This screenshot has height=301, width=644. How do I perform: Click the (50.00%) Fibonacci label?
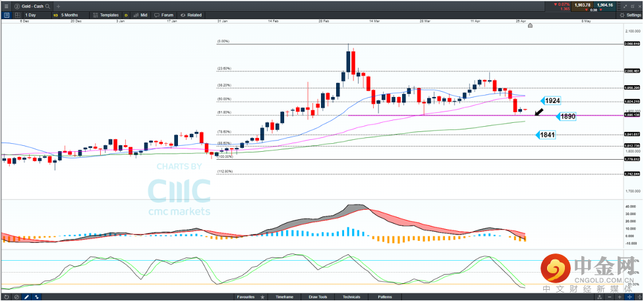(224, 99)
